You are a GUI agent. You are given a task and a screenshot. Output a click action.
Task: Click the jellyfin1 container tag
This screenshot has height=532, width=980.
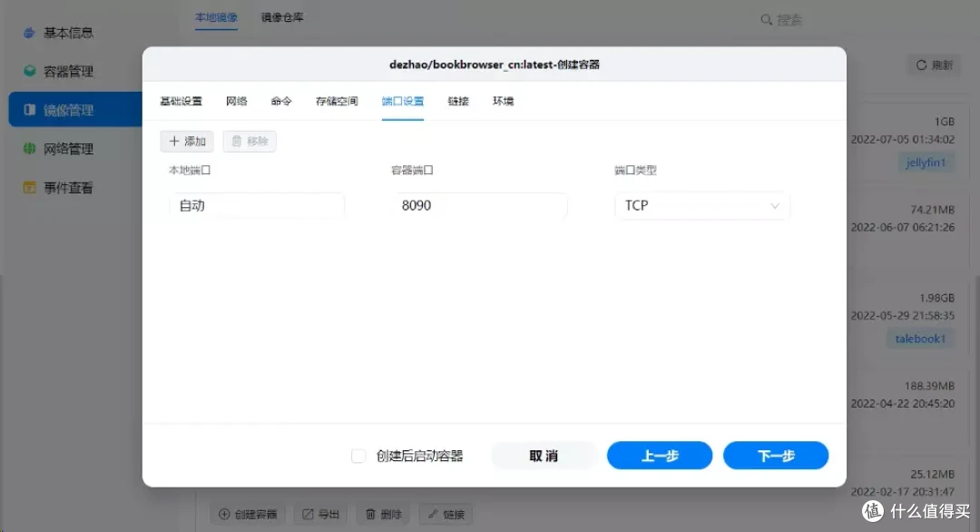(926, 163)
